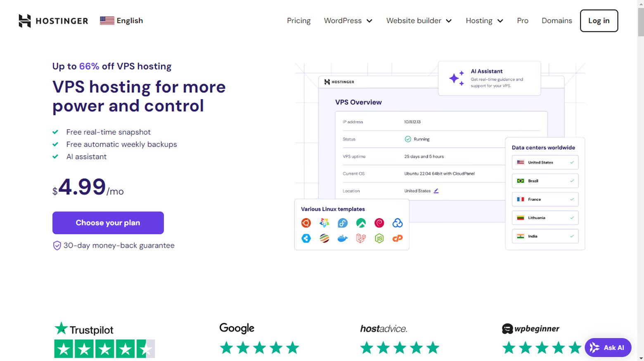Viewport: 644px width, 361px height.
Task: Expand the Hosting dropdown chevron
Action: click(x=500, y=21)
